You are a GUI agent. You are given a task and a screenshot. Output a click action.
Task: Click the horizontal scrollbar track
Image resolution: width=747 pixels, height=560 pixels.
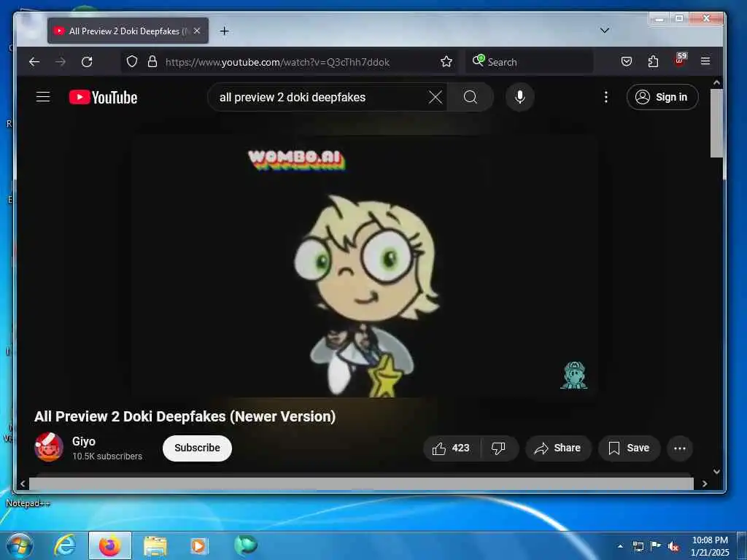tap(361, 483)
